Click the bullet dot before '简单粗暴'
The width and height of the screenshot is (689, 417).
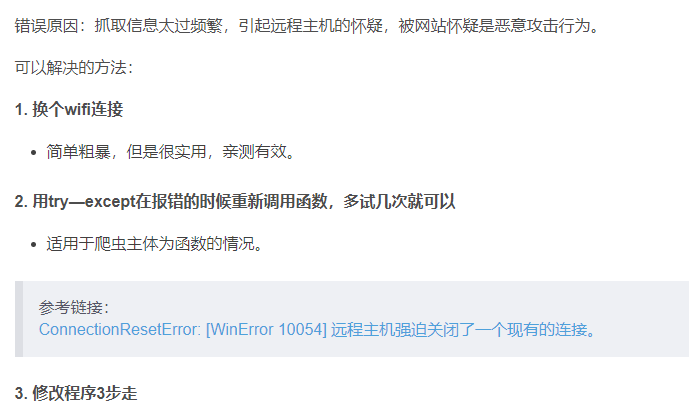click(x=34, y=153)
